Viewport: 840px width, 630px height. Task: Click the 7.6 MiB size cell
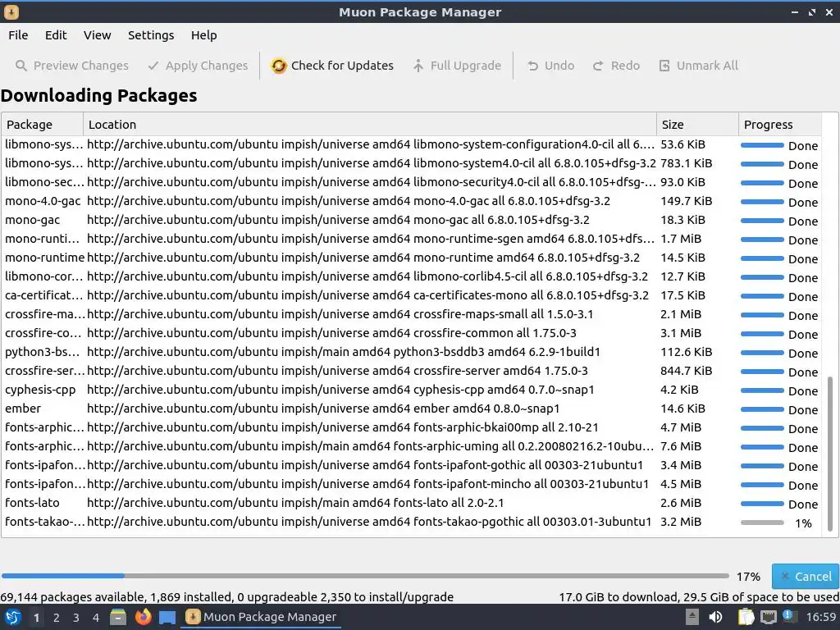pyautogui.click(x=680, y=446)
